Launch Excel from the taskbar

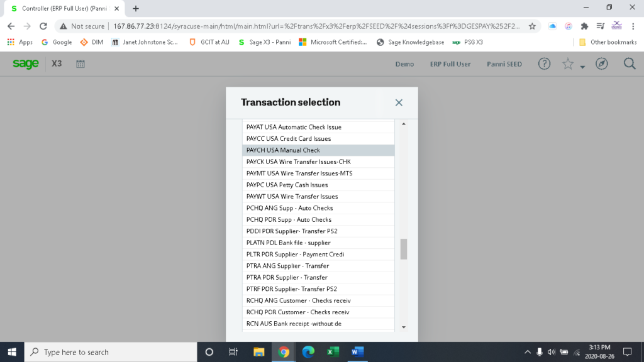tap(333, 352)
